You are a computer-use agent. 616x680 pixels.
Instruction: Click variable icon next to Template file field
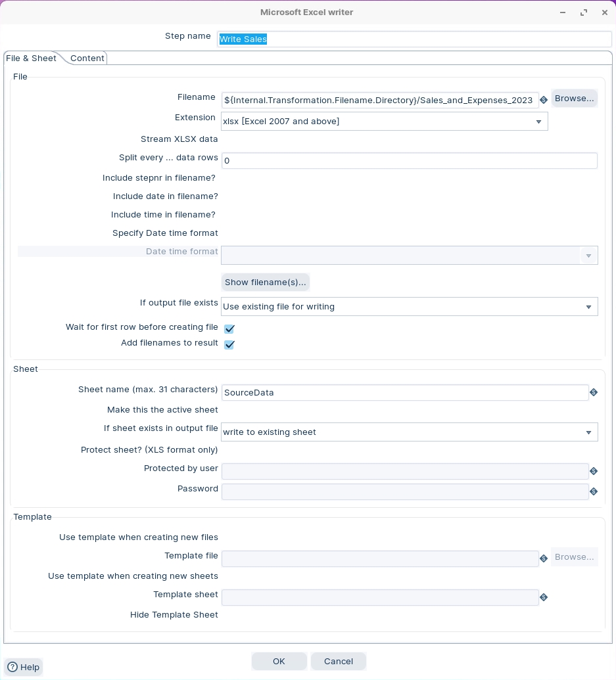click(544, 558)
